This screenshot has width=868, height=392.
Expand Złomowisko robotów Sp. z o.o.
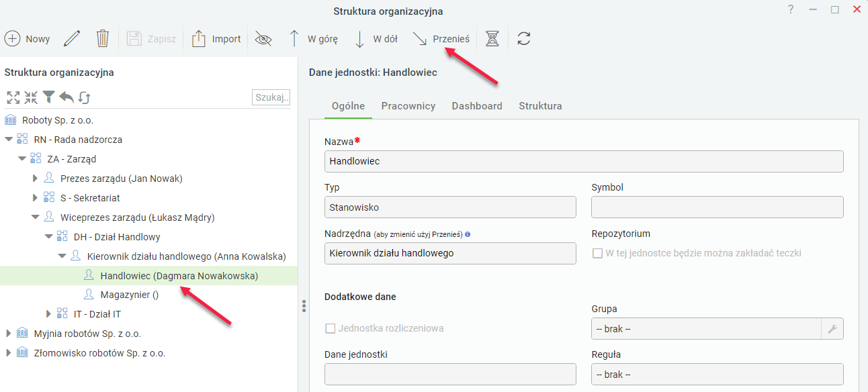(x=8, y=353)
